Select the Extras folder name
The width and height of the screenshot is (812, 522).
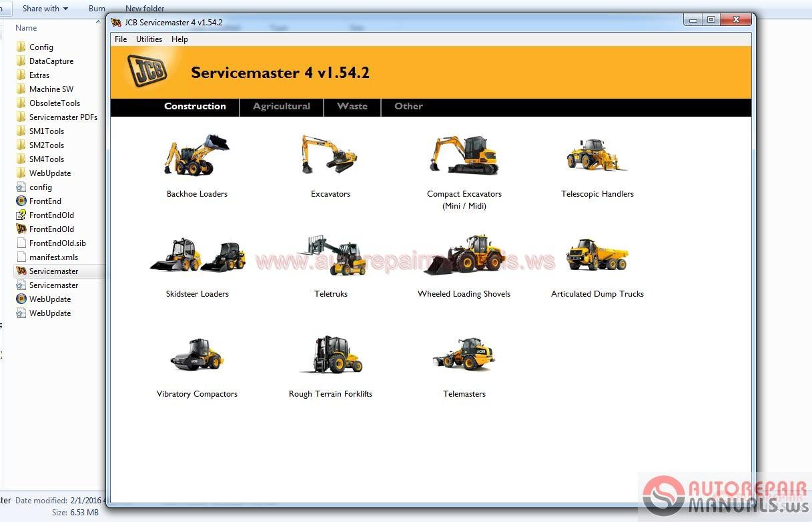tap(39, 75)
